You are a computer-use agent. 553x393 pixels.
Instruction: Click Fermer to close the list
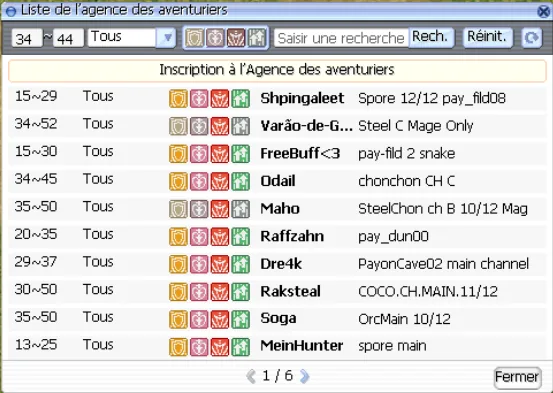point(517,377)
